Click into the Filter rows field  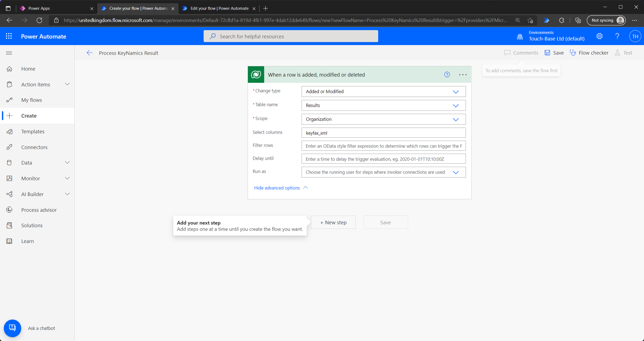coord(383,146)
